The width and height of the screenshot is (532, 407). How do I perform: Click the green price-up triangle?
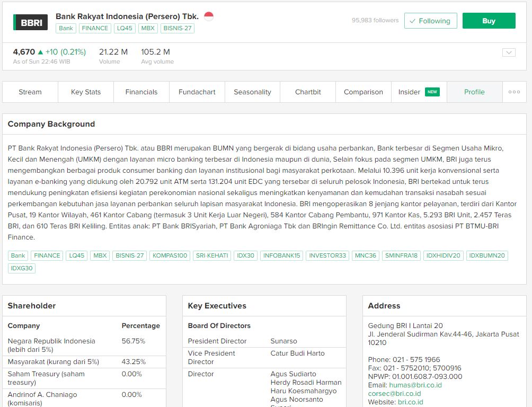pos(40,52)
